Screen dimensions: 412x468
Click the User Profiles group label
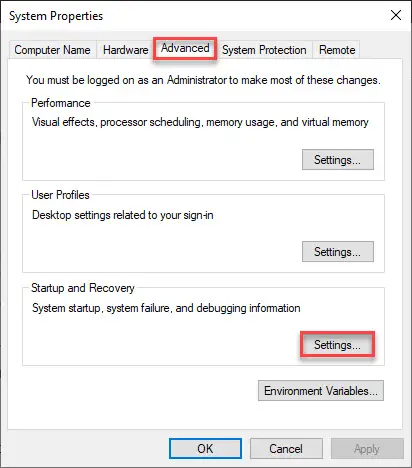click(60, 195)
